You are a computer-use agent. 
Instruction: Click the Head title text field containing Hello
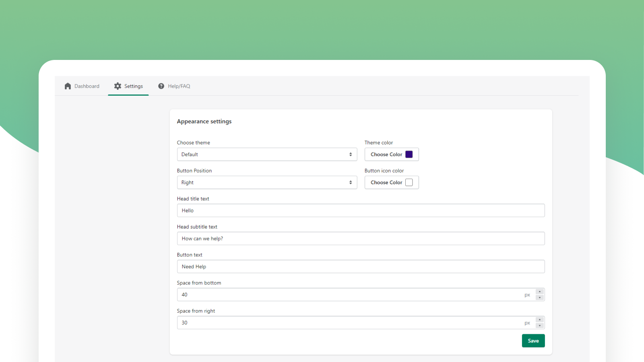coord(361,210)
